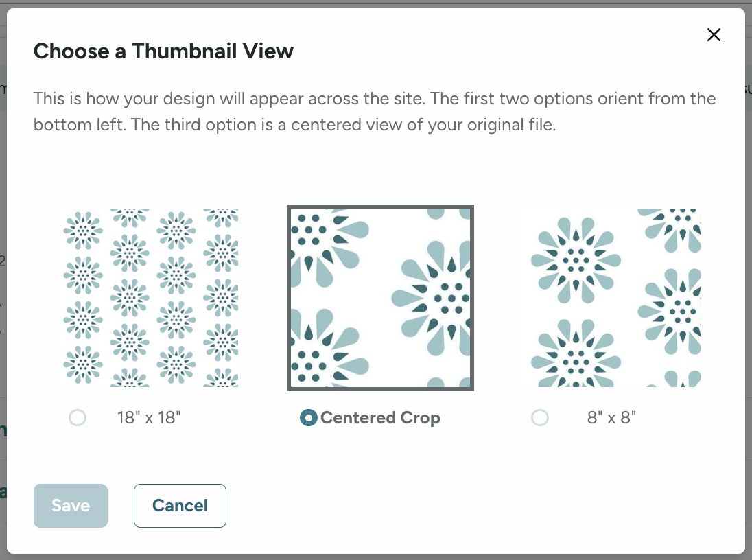The height and width of the screenshot is (560, 752).
Task: Click the pale blue Save button area
Action: tap(70, 505)
